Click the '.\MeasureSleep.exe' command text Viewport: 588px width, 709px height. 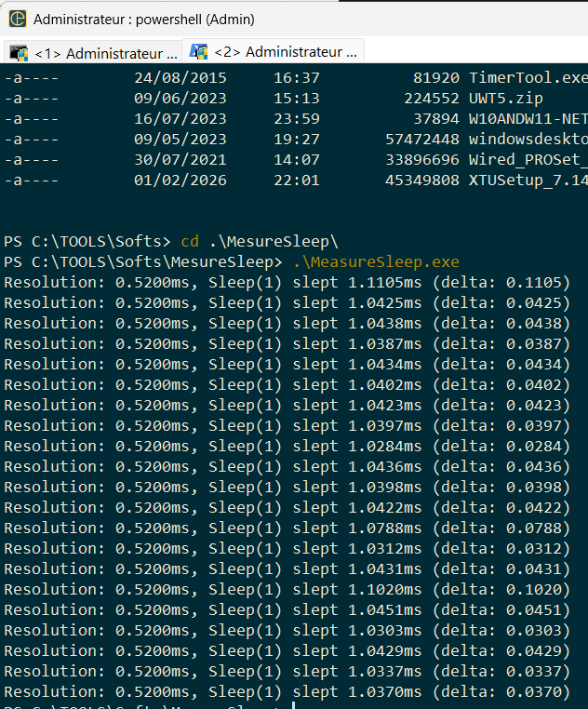(x=375, y=261)
